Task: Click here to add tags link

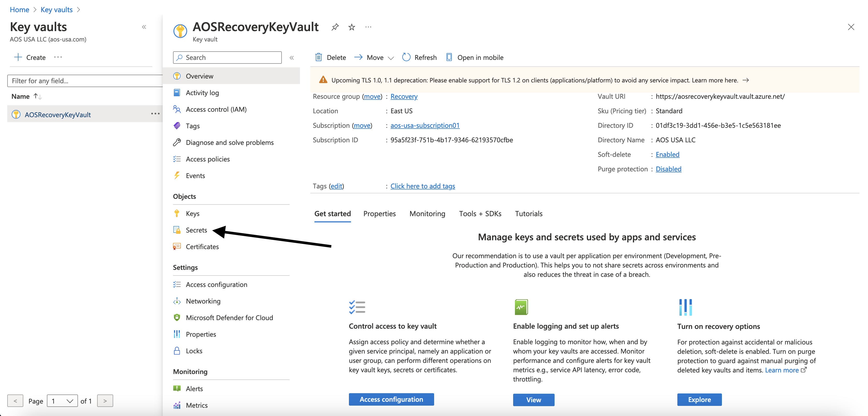Action: (422, 186)
